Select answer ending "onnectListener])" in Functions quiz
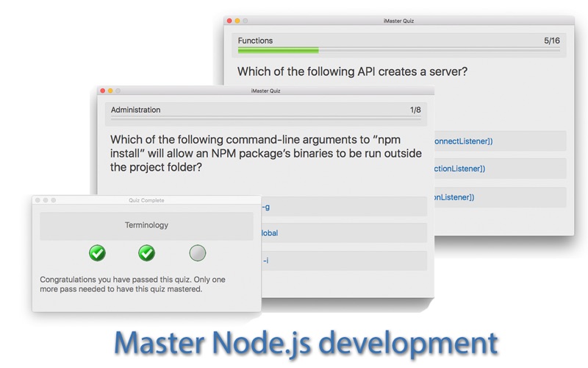This screenshot has width=588, height=368. pyautogui.click(x=501, y=141)
